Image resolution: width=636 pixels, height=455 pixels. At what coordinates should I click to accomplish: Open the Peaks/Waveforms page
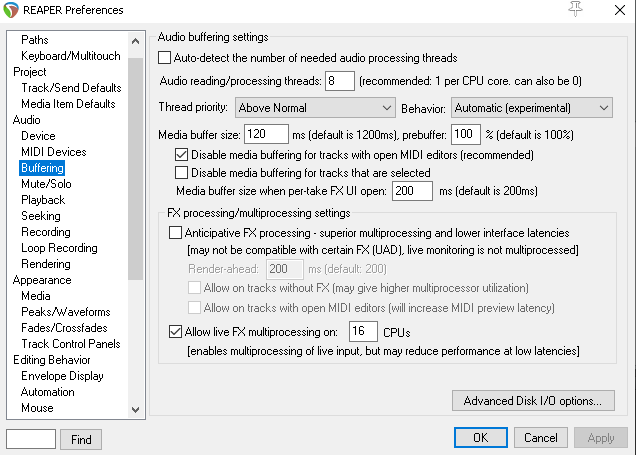point(66,312)
